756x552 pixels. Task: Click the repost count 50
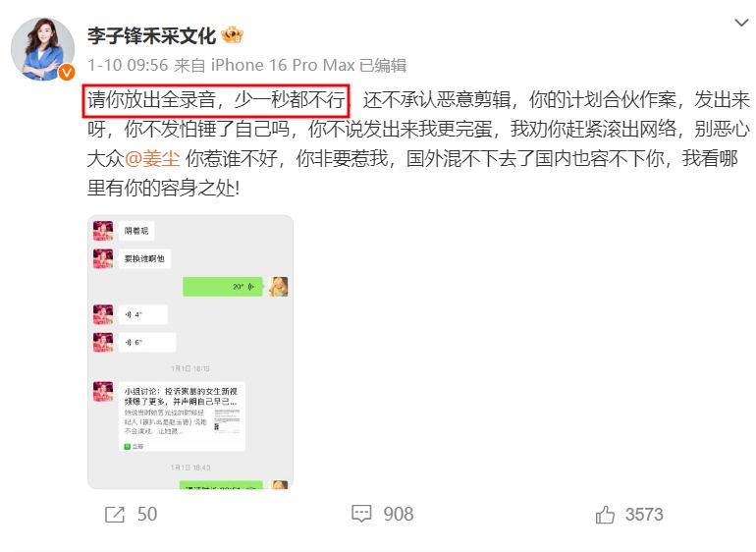(x=147, y=515)
